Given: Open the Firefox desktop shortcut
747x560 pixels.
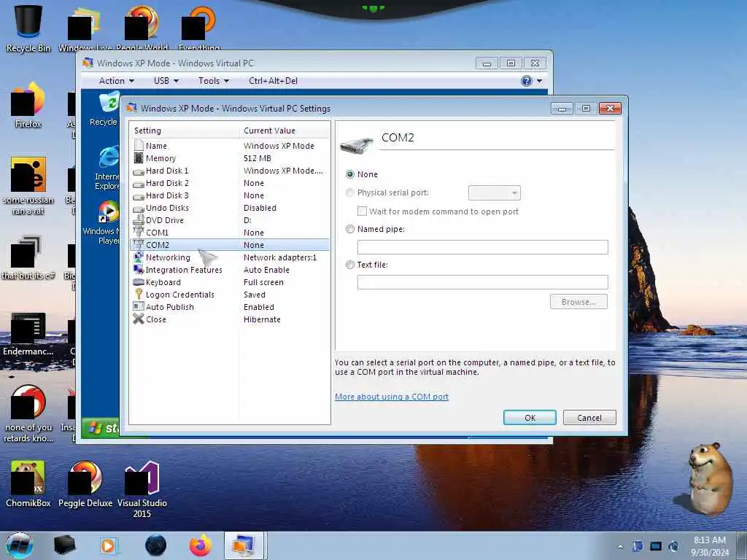Looking at the screenshot, I should pyautogui.click(x=28, y=106).
